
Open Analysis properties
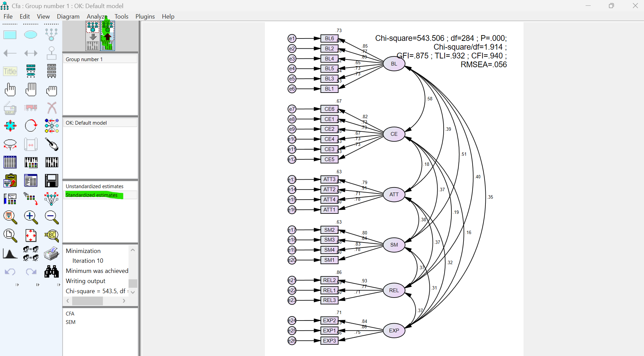tap(31, 162)
